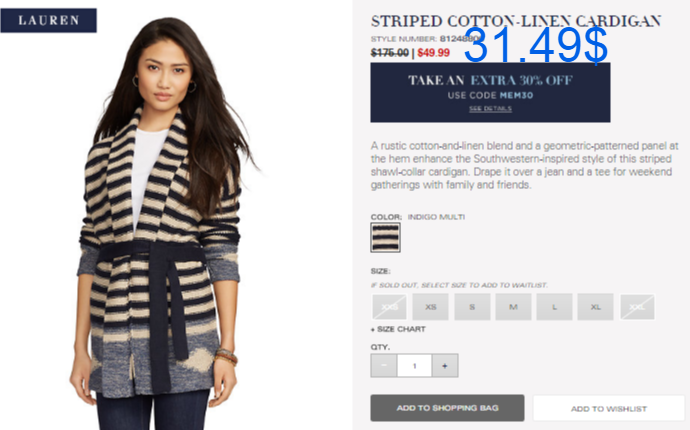The height and width of the screenshot is (430, 690).
Task: Select size M
Action: (x=513, y=307)
